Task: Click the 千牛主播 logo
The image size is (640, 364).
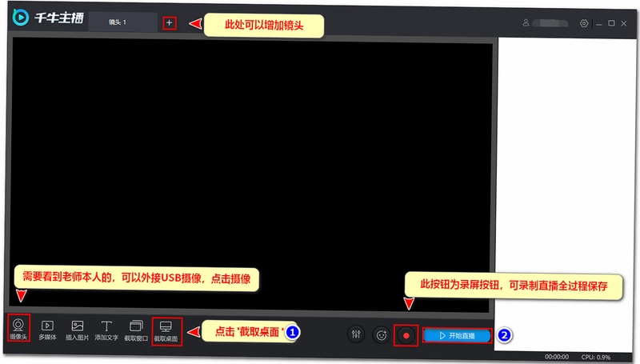Action: [48, 18]
